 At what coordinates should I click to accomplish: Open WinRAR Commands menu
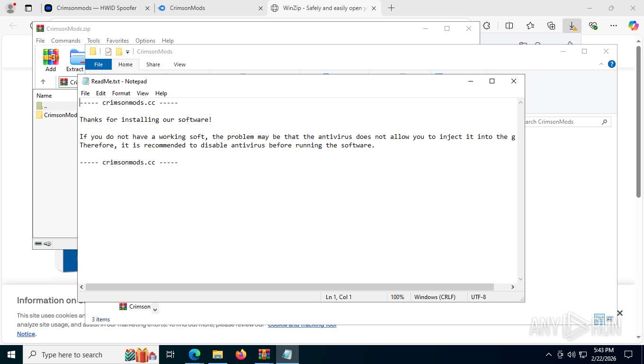pyautogui.click(x=66, y=41)
